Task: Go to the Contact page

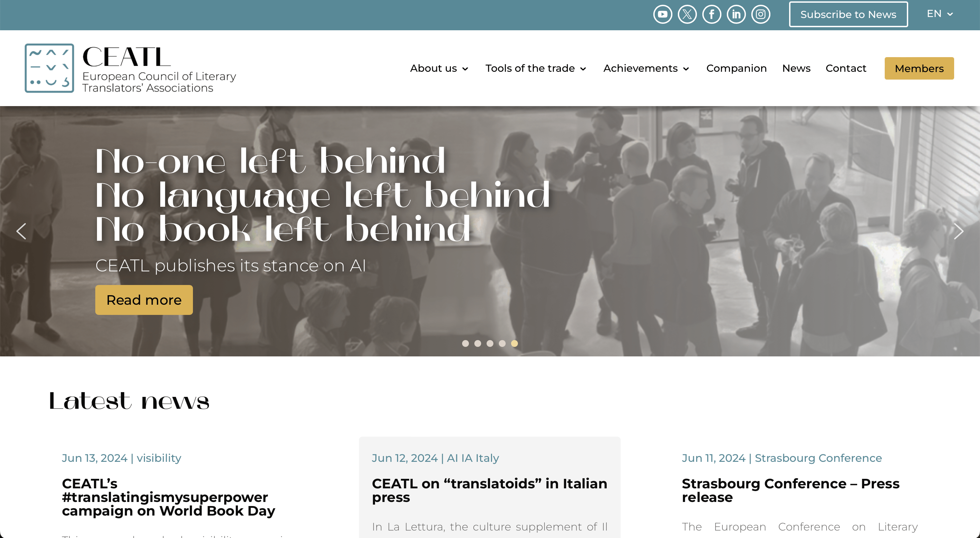Action: tap(845, 68)
